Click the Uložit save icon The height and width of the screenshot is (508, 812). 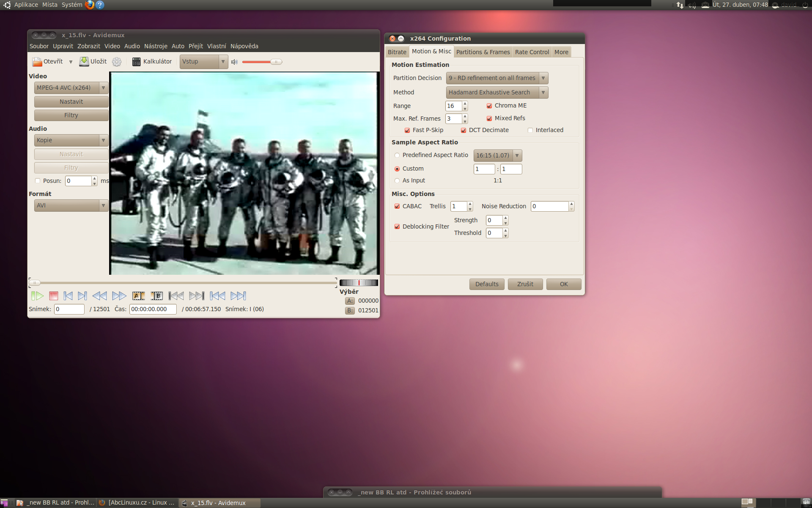pyautogui.click(x=84, y=62)
